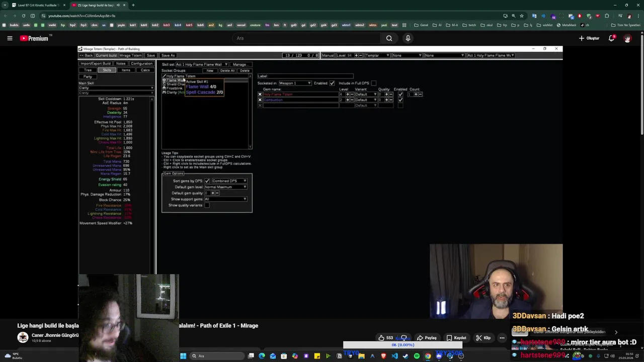
Task: Open Visual Studio Code from taskbar
Action: (x=394, y=356)
